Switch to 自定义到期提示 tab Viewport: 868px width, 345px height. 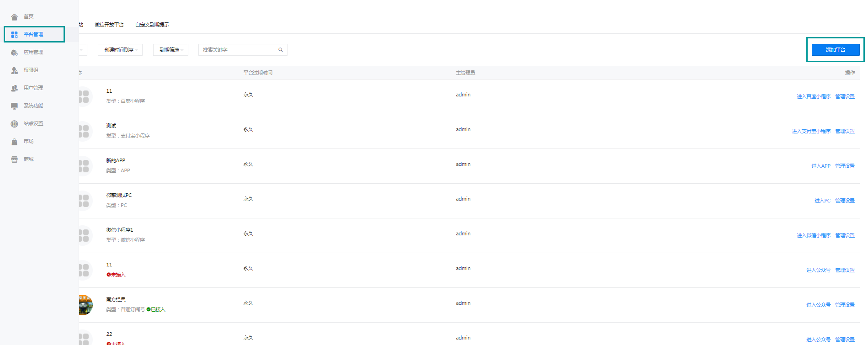click(x=152, y=25)
